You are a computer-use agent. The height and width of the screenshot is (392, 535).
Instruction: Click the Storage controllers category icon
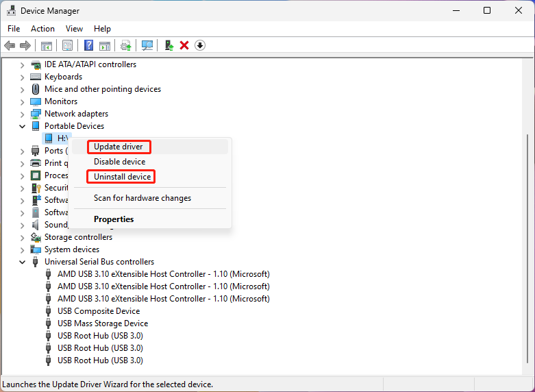[36, 237]
